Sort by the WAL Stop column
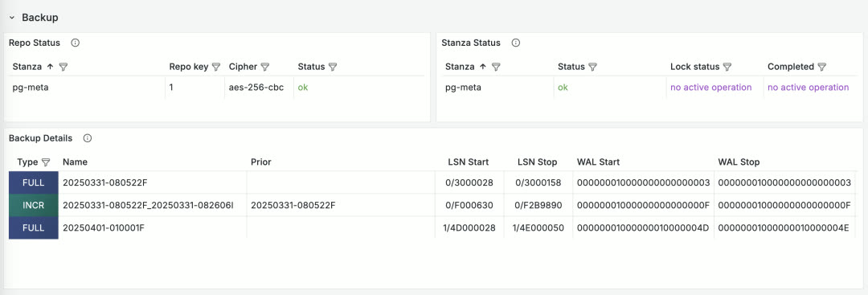868x295 pixels. [x=739, y=162]
